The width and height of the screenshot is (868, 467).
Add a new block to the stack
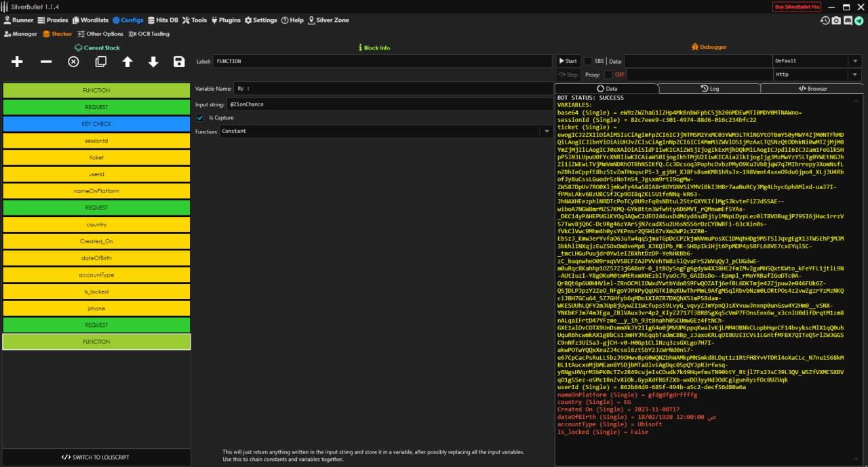17,62
